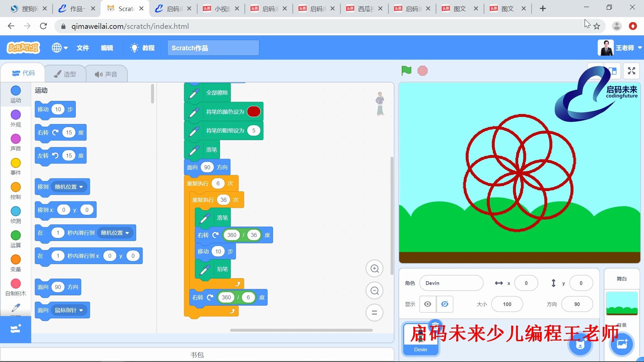Open the 教程 tutorials button
644x362 pixels.
(143, 48)
